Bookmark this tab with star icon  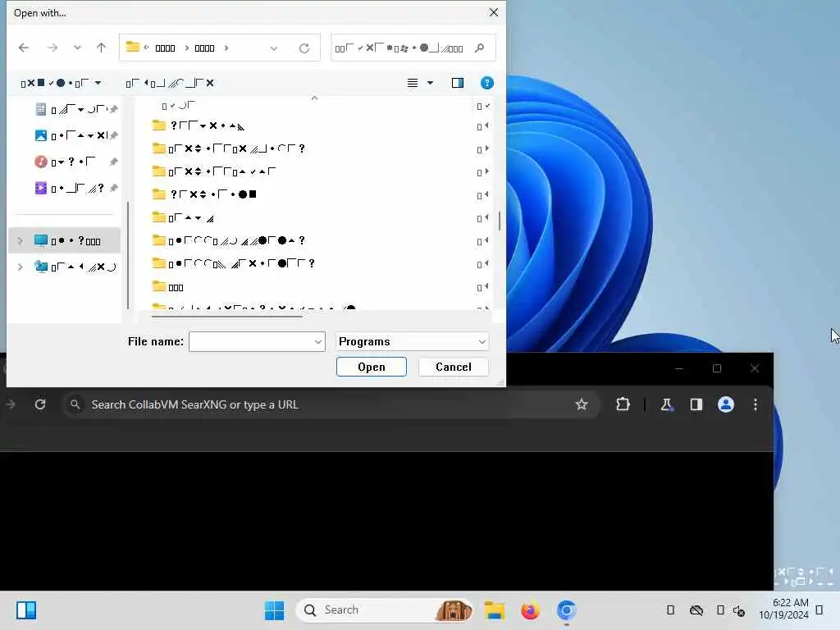582,404
